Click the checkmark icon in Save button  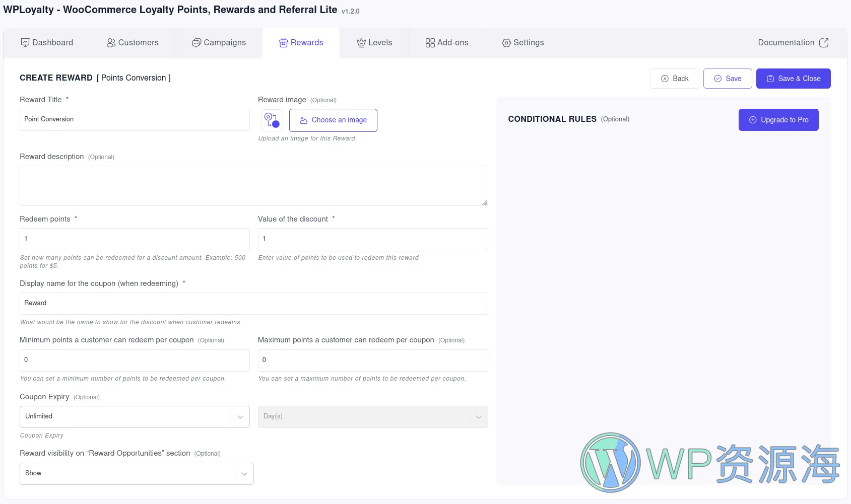coord(718,79)
